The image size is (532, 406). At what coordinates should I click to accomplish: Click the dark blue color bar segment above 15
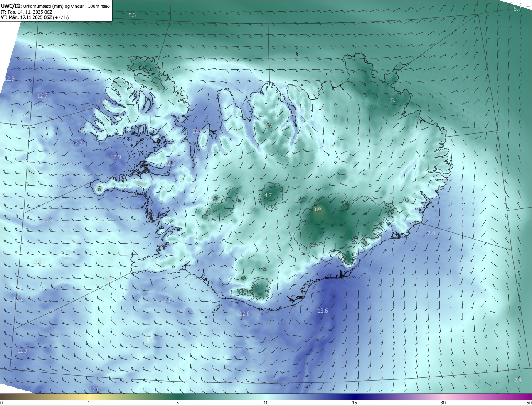click(355, 396)
